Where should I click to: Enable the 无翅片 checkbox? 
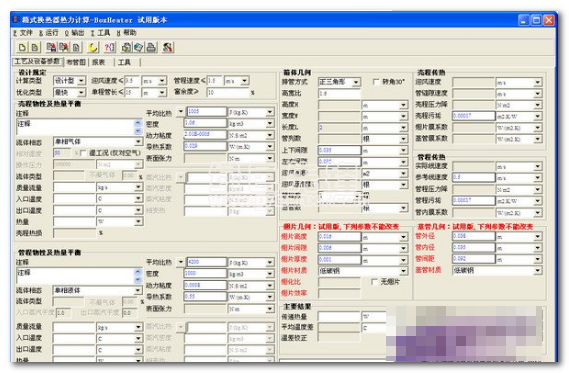coord(375,282)
